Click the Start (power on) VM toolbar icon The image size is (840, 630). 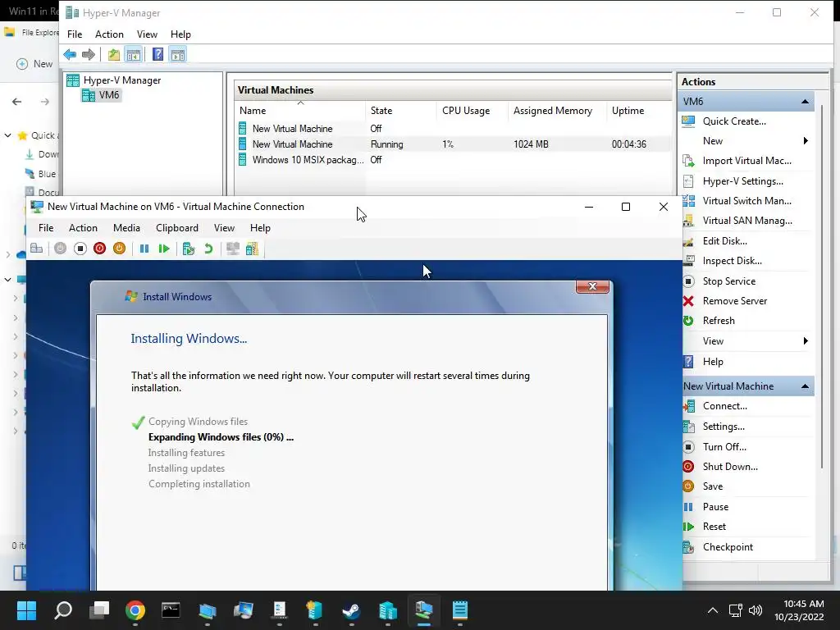[x=60, y=249]
